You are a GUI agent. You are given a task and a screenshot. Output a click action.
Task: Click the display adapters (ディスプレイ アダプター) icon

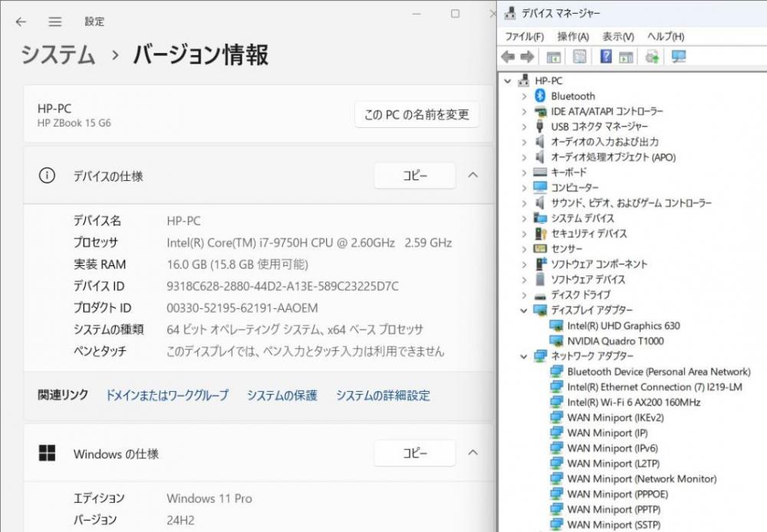tap(540, 310)
